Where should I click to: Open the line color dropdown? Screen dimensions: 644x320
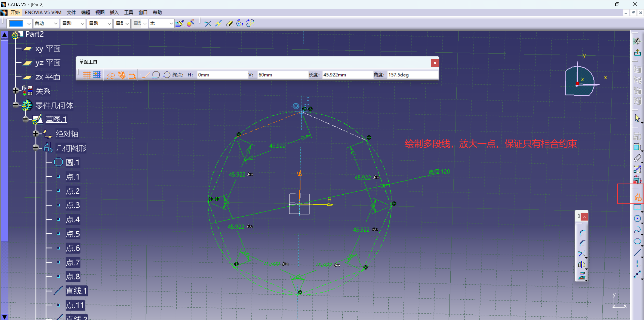pyautogui.click(x=29, y=24)
